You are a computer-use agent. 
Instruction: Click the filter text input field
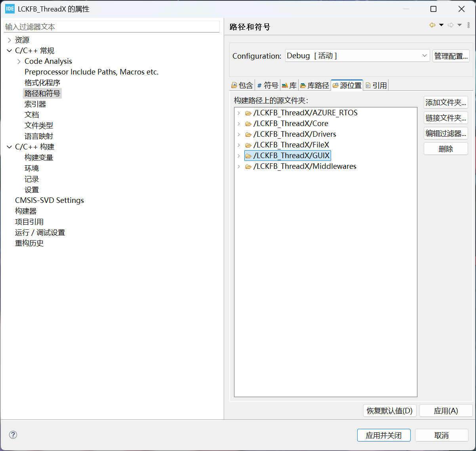click(112, 27)
